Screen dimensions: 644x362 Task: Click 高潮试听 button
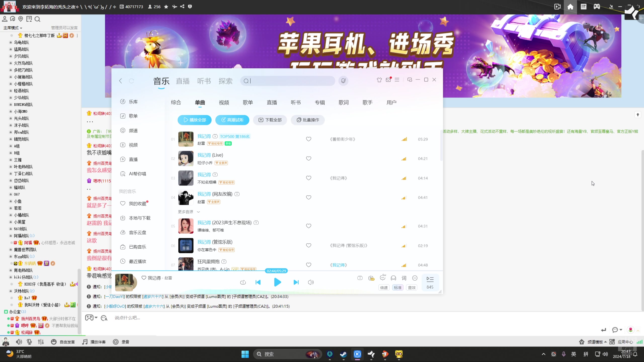(x=232, y=120)
